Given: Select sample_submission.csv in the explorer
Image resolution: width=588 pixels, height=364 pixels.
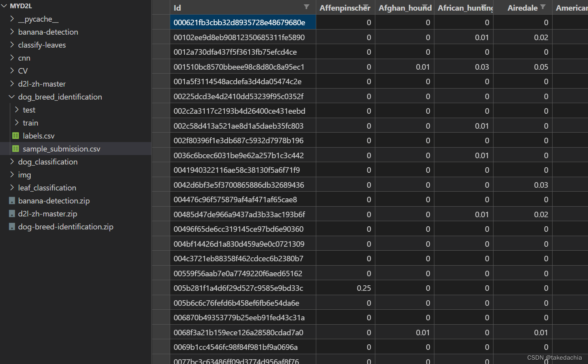Looking at the screenshot, I should tap(61, 149).
